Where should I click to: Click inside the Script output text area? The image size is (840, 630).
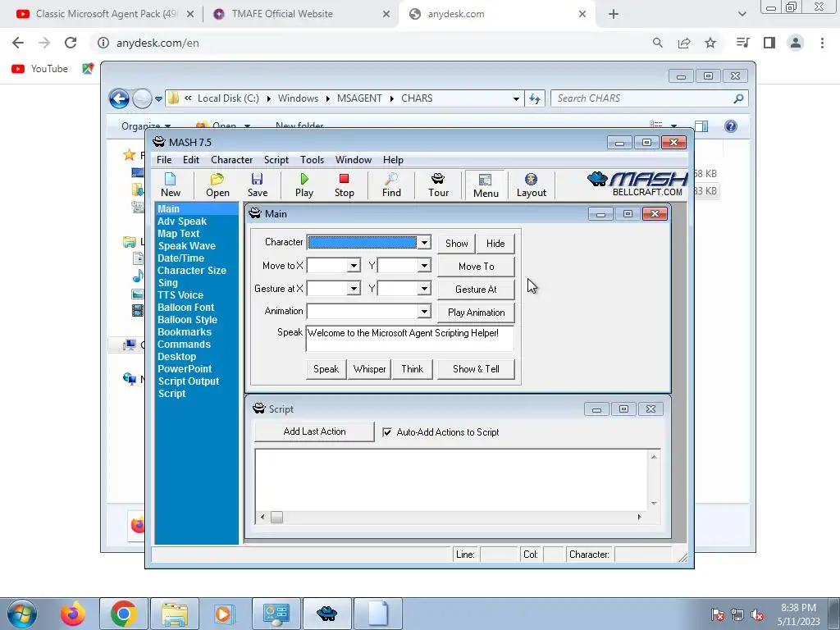(x=452, y=479)
